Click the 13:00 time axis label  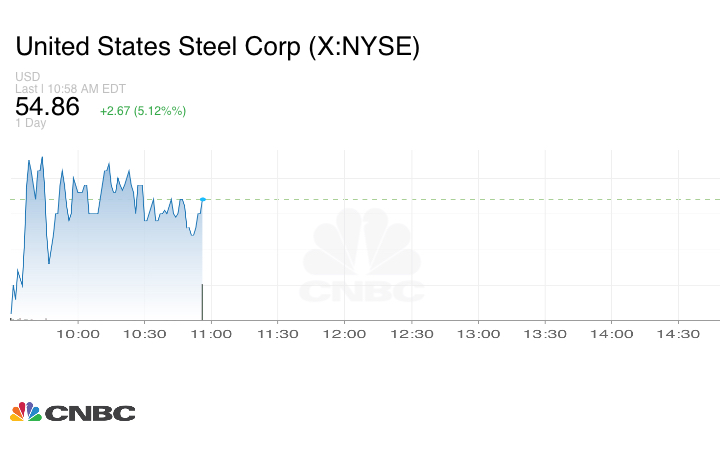coord(477,334)
